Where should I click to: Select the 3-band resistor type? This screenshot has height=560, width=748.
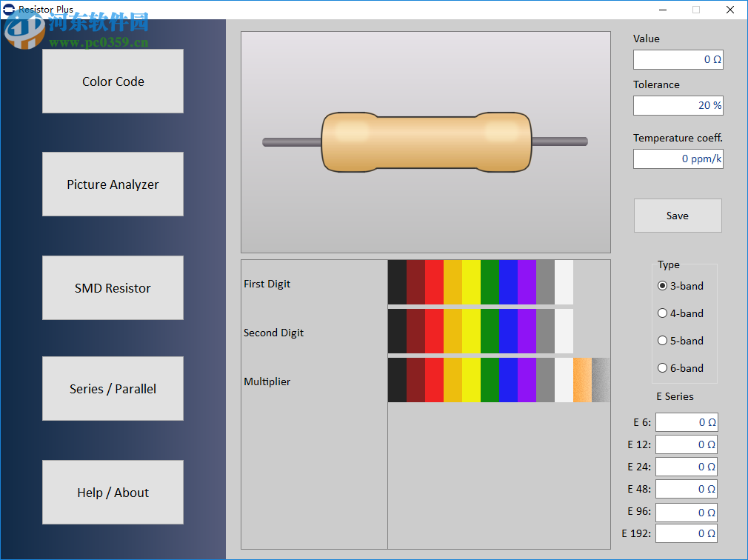tap(662, 285)
